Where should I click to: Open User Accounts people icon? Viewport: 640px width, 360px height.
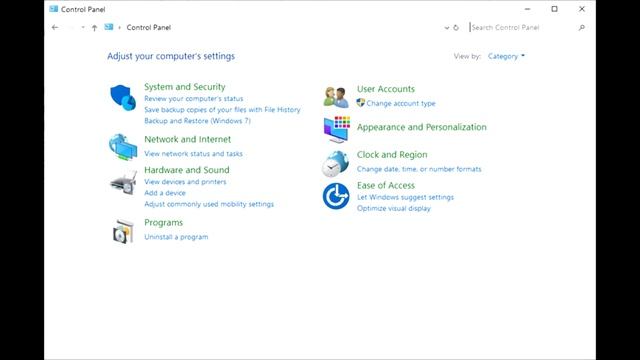click(x=336, y=97)
